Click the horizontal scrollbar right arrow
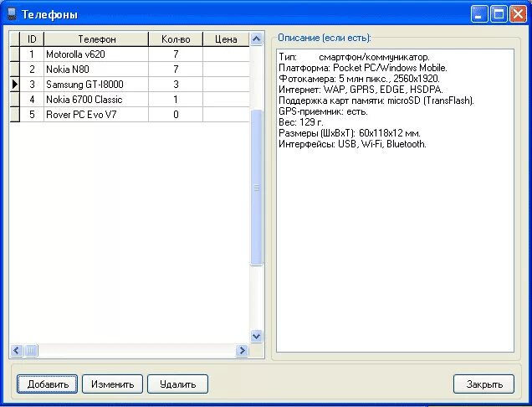This screenshot has width=532, height=407. [x=242, y=350]
